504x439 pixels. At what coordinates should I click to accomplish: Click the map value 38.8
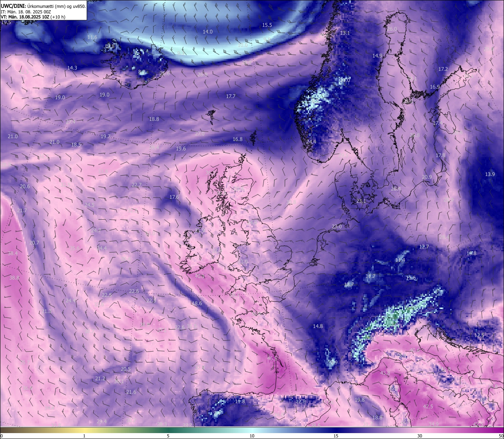tap(14, 278)
